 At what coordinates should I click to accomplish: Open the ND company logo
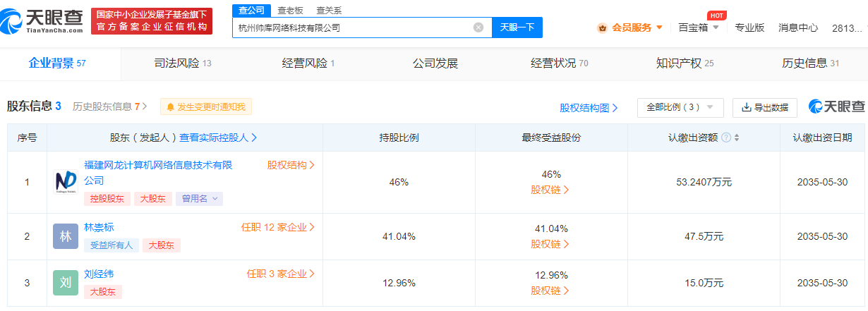66,182
